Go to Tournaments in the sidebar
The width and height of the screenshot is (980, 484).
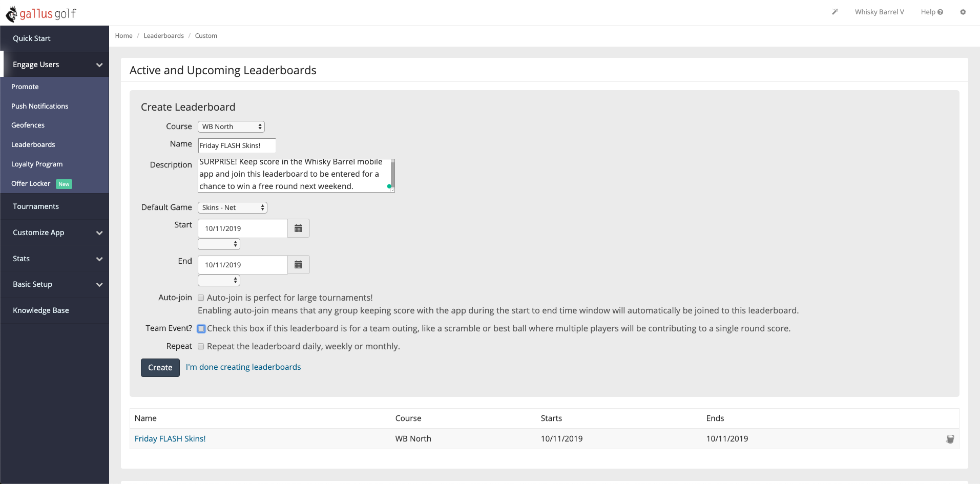tap(36, 206)
